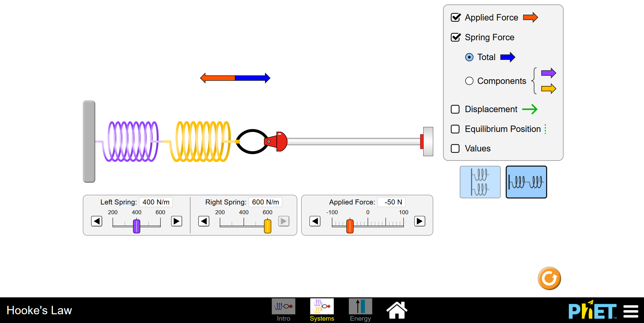Decrease the Right Spring constant
The height and width of the screenshot is (323, 644).
click(204, 221)
